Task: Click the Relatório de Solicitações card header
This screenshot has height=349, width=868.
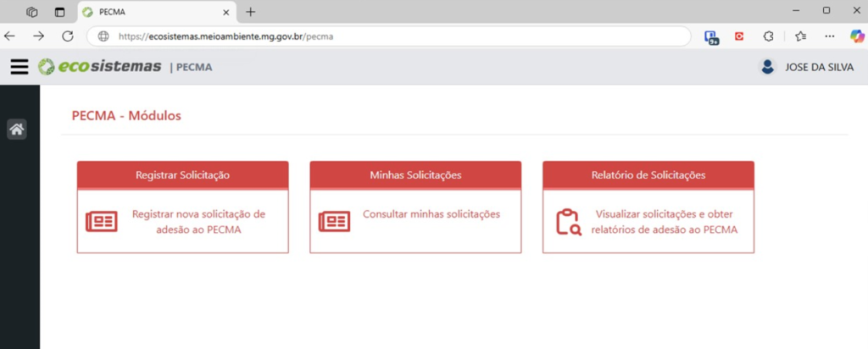Action: 648,175
